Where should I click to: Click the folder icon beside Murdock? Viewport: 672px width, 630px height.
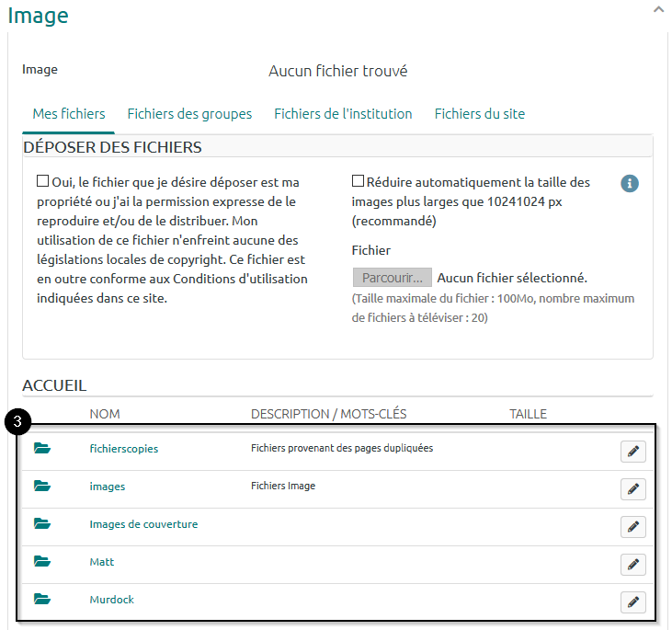pyautogui.click(x=42, y=600)
